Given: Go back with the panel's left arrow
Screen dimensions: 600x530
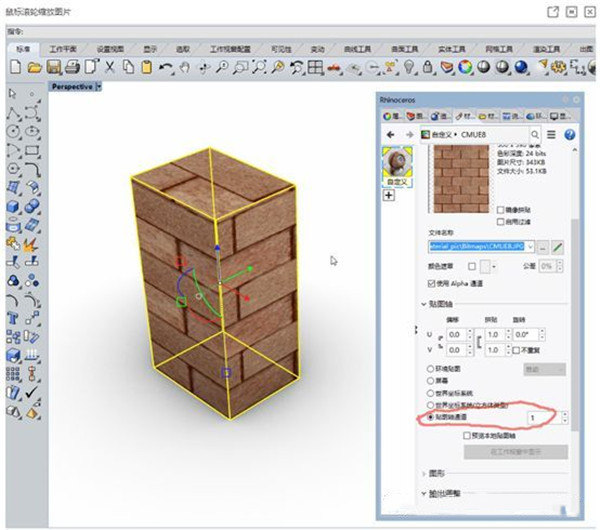Looking at the screenshot, I should 390,135.
